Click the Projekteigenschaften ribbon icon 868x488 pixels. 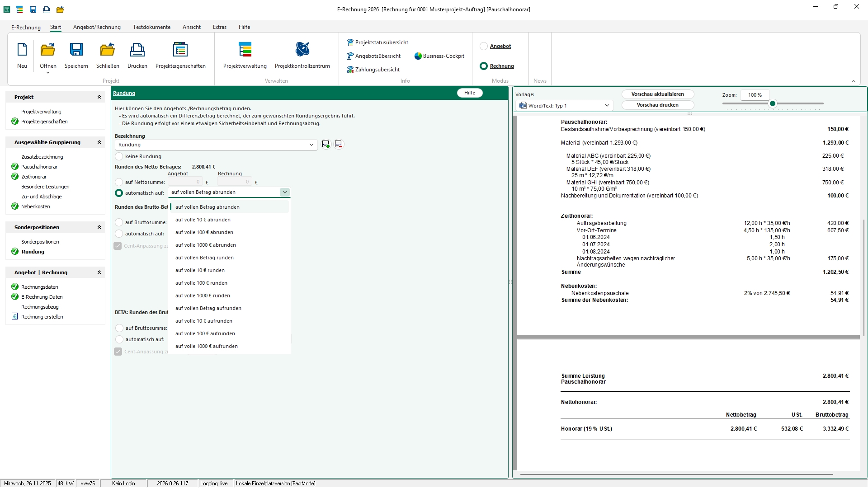click(180, 50)
